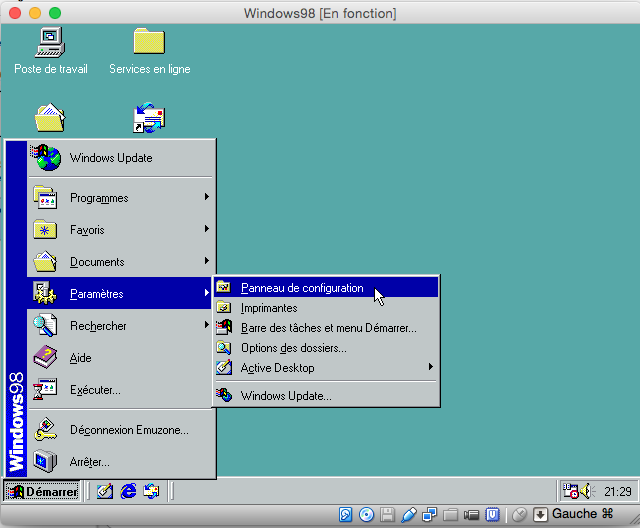
Task: Open Options des dossiers... entry
Action: [326, 348]
